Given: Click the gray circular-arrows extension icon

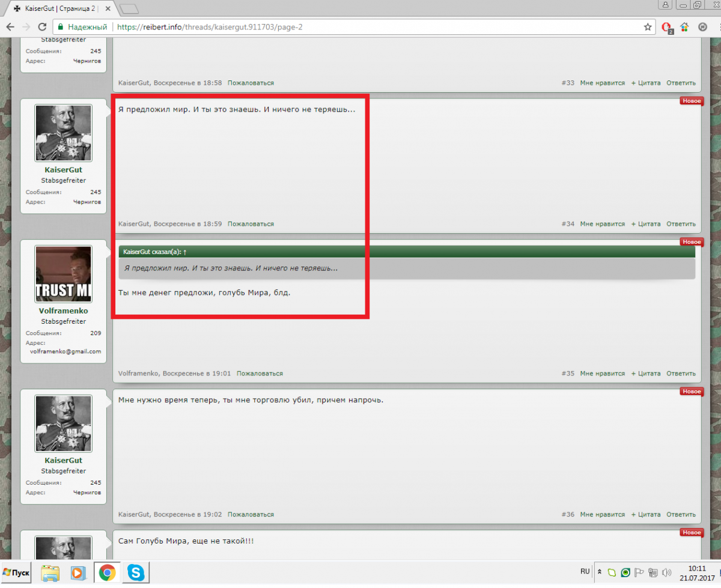Looking at the screenshot, I should [702, 27].
